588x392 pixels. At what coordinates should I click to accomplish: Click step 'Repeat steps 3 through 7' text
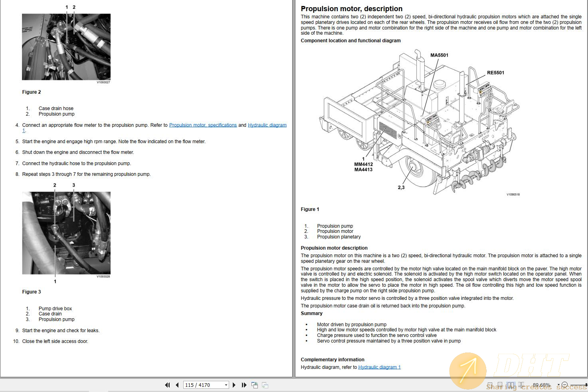point(86,174)
